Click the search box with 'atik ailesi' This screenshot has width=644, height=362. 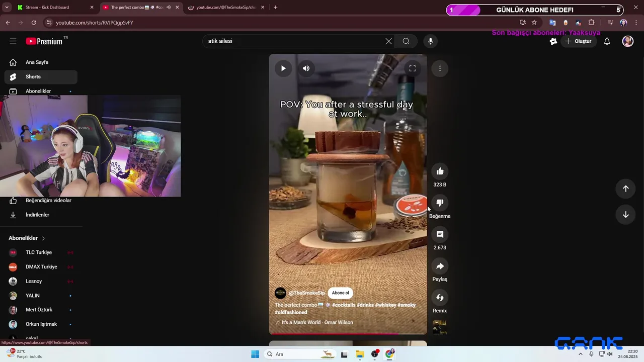pyautogui.click(x=294, y=41)
